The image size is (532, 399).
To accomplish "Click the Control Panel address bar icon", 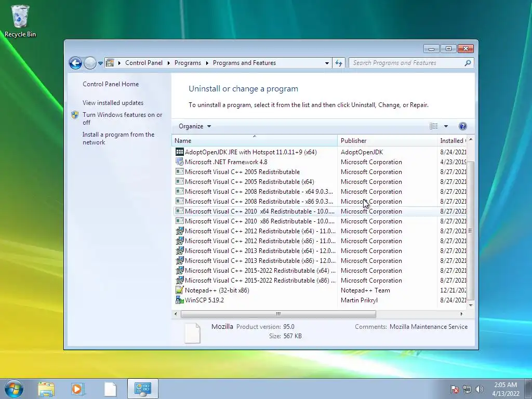I will click(x=110, y=63).
